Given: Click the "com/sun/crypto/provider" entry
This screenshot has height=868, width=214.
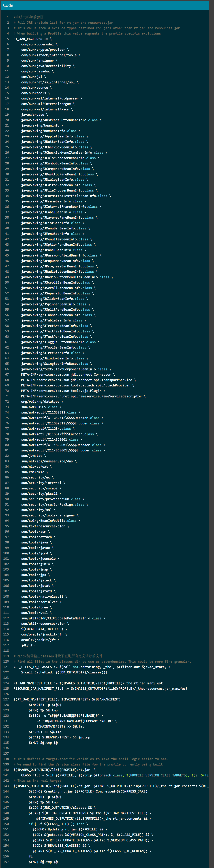Looking at the screenshot, I should [45, 50].
